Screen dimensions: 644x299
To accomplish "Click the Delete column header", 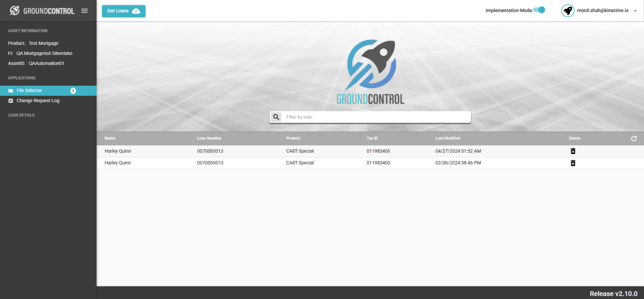I will 575,138.
